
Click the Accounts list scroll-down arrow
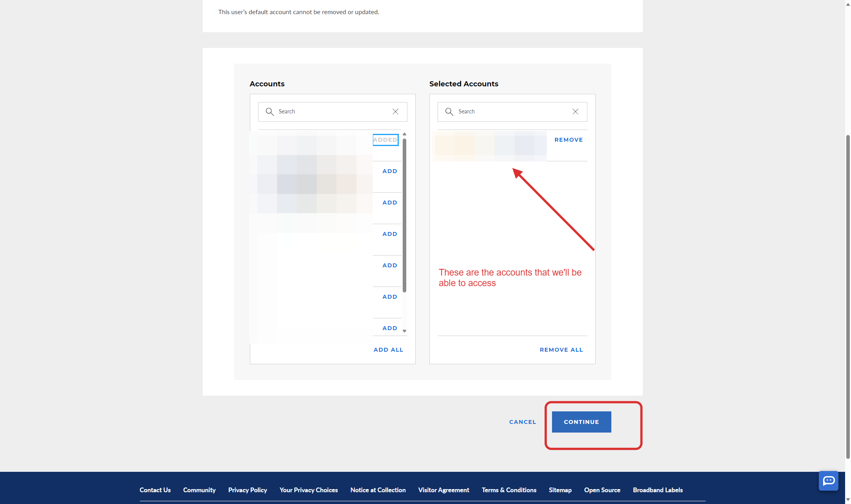(404, 331)
